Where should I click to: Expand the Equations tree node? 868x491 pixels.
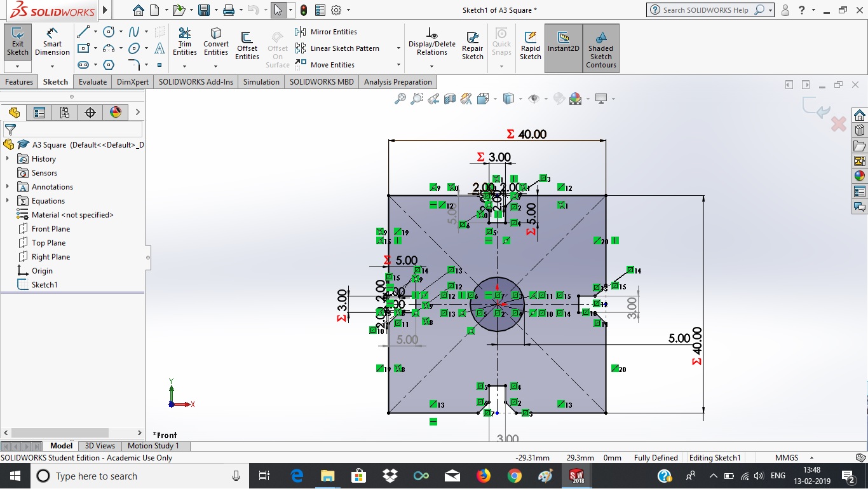pyautogui.click(x=8, y=201)
